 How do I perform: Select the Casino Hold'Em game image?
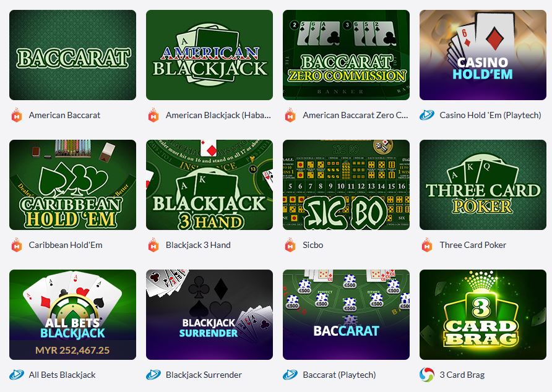483,55
